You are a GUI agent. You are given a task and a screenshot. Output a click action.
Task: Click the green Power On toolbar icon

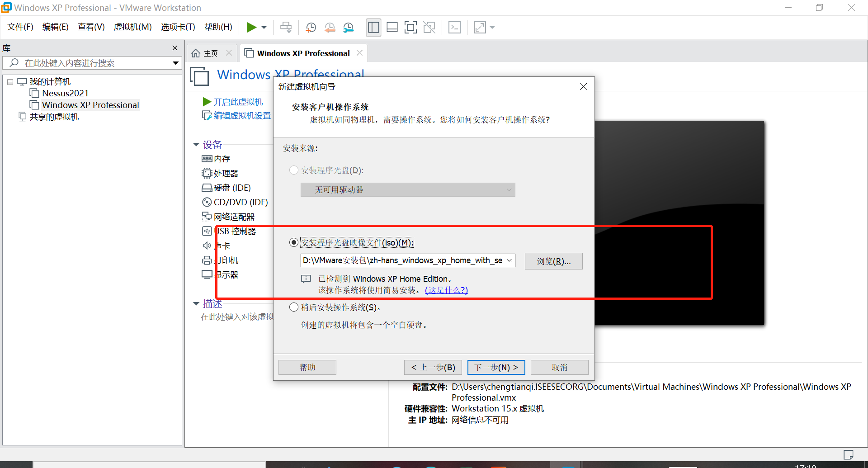pos(251,28)
